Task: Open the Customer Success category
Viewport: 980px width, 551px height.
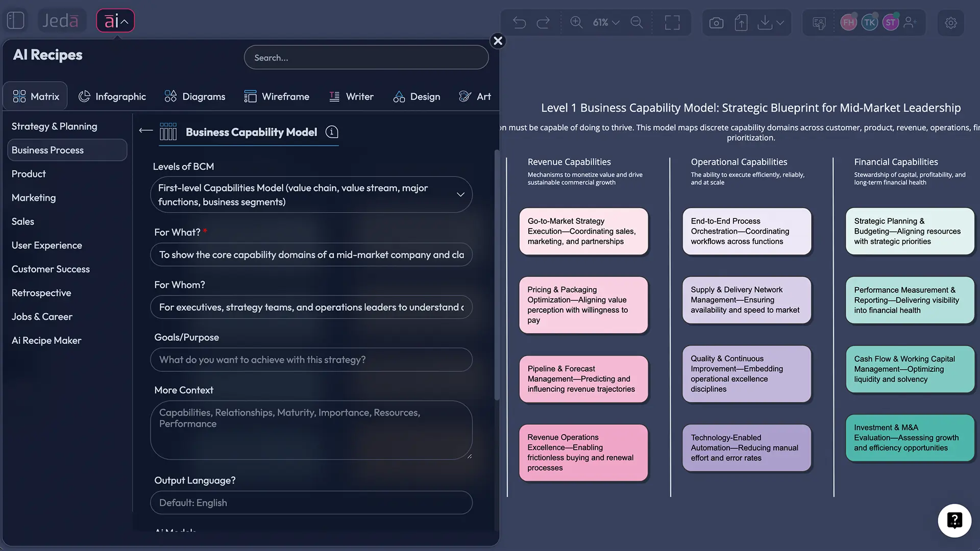Action: click(x=51, y=269)
